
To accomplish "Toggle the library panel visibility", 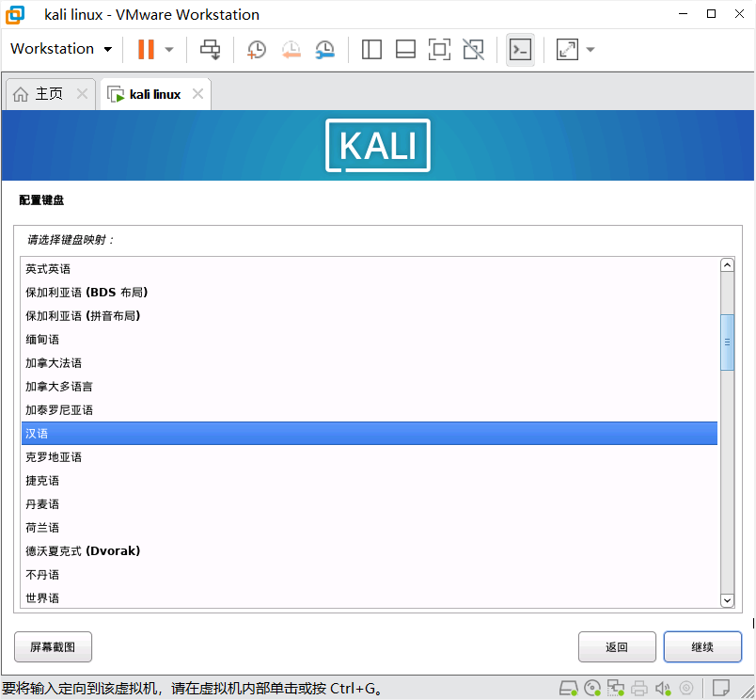I will [371, 49].
